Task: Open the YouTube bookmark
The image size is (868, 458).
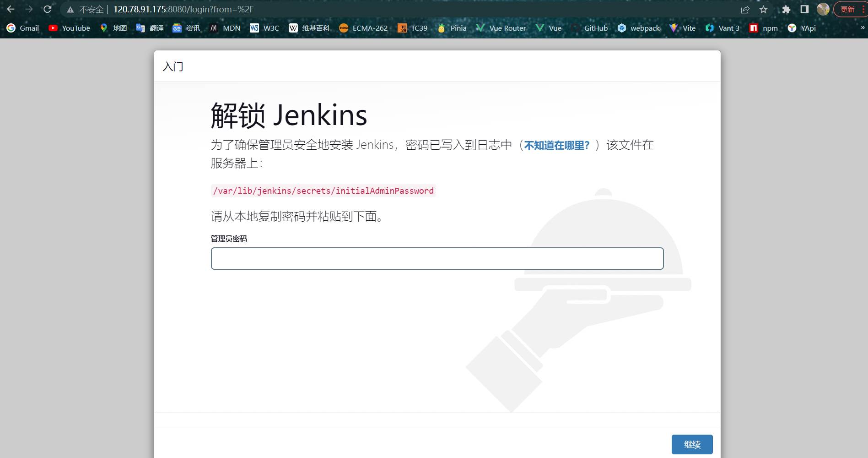Action: 70,28
